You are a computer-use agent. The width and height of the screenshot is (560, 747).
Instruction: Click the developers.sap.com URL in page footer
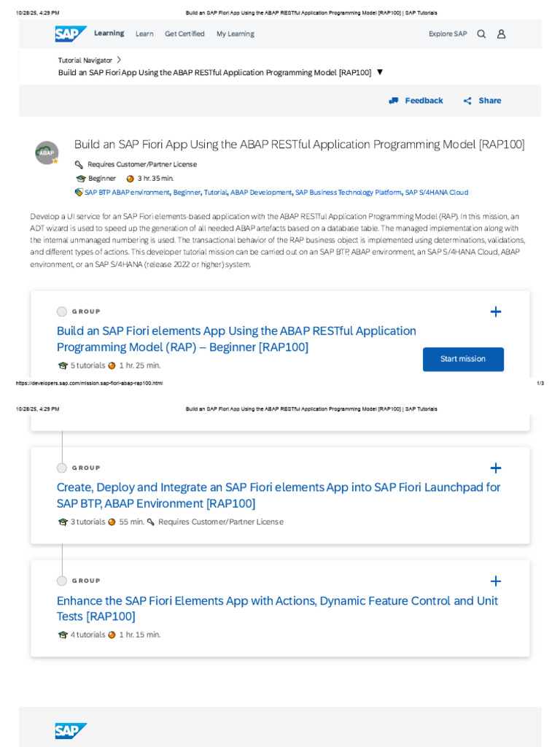point(89,383)
